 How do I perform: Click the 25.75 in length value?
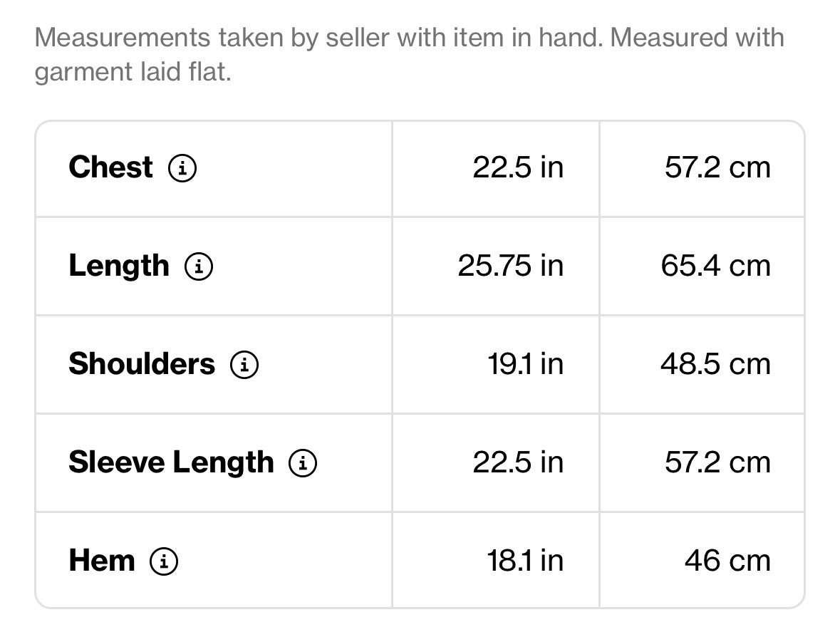[511, 266]
